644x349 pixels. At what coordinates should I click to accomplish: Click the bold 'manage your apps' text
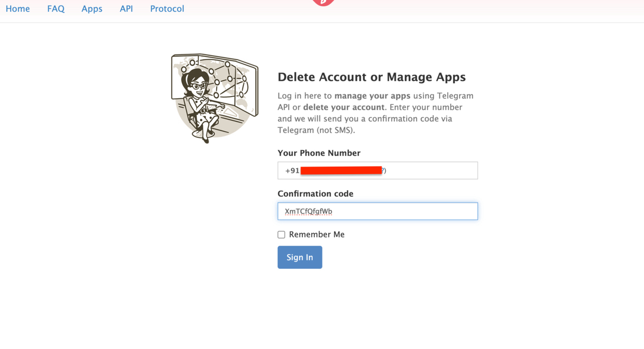tap(372, 96)
